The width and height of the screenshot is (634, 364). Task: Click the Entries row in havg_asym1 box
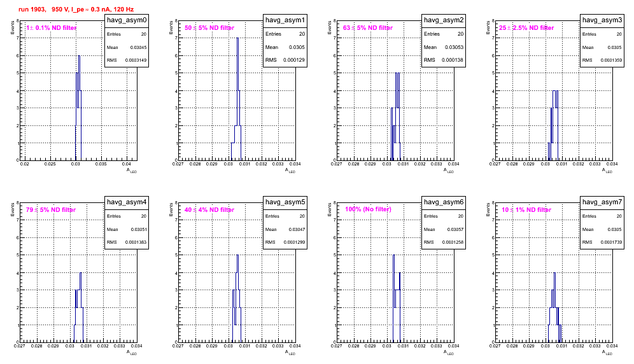[285, 34]
